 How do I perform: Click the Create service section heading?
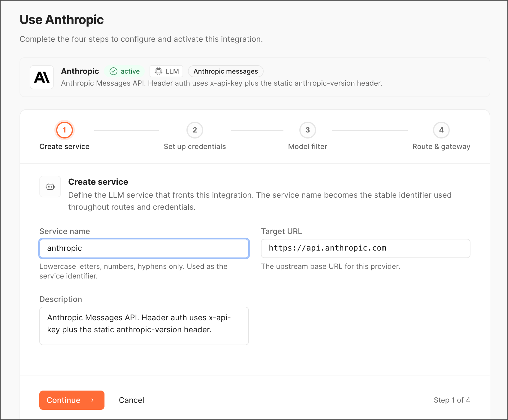[x=98, y=182]
